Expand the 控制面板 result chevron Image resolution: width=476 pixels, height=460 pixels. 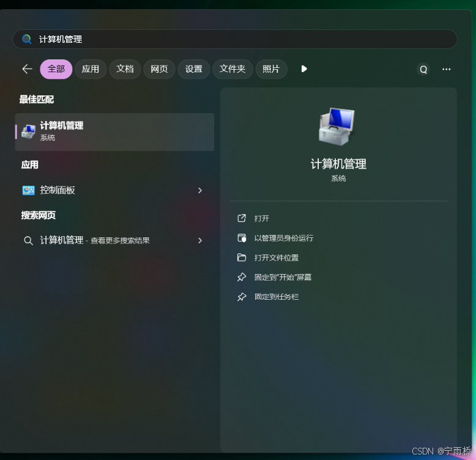200,191
